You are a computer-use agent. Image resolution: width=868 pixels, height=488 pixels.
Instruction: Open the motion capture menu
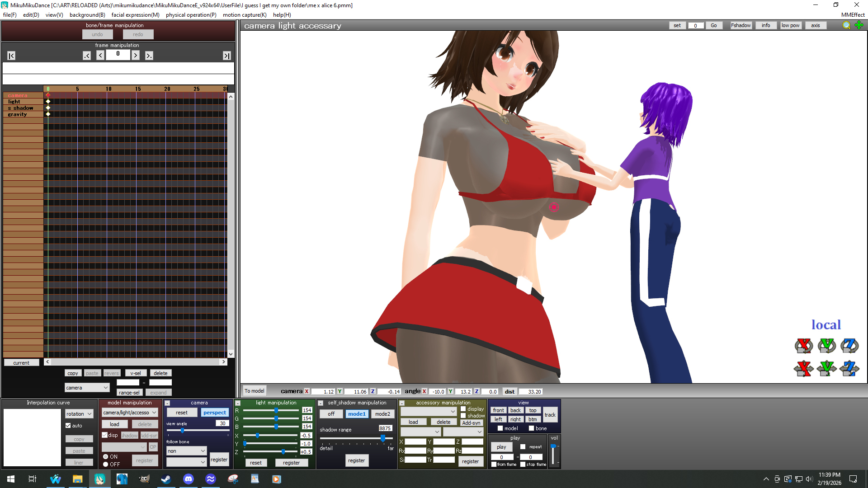(x=244, y=15)
